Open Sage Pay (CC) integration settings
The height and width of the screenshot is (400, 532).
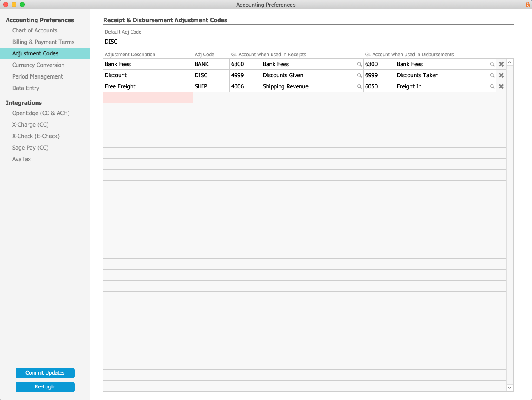(30, 148)
